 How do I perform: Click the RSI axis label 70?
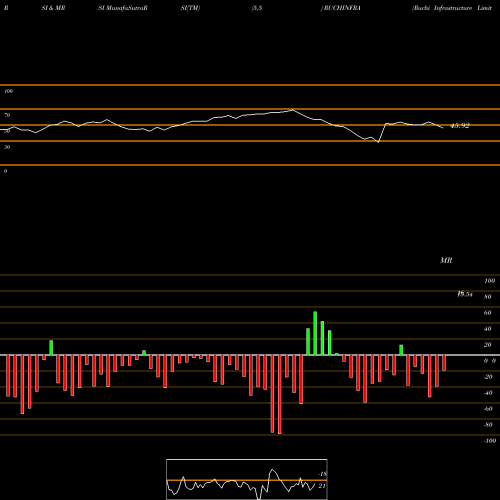tap(7, 115)
